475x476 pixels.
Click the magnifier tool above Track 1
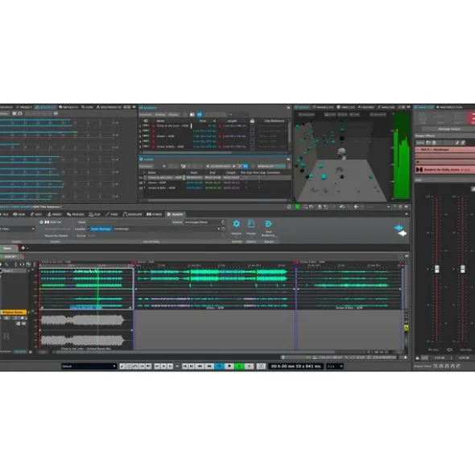pos(6,264)
